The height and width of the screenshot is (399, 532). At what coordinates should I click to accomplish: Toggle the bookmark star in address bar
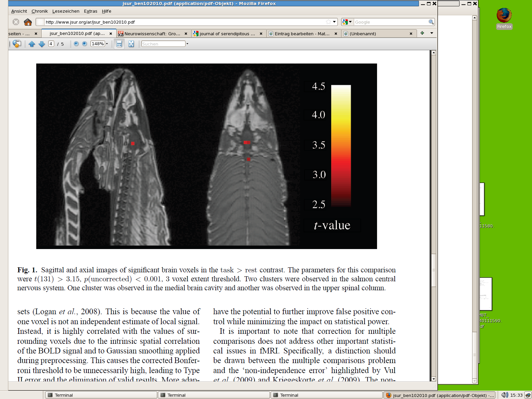click(x=329, y=22)
